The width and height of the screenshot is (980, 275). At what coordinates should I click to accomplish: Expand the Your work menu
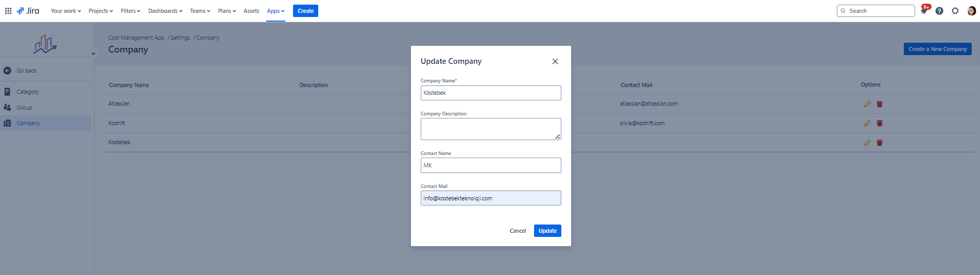click(66, 11)
